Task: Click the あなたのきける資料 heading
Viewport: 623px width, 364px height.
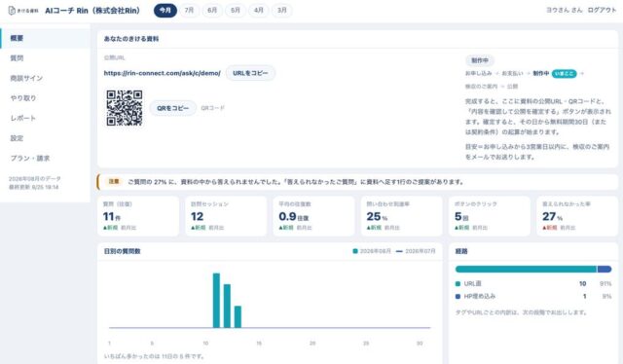Action: coord(131,39)
